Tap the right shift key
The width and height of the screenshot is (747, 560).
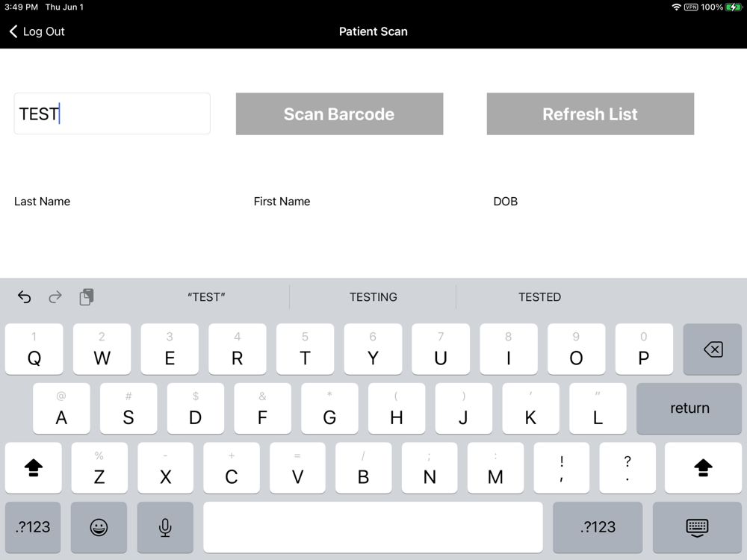703,467
